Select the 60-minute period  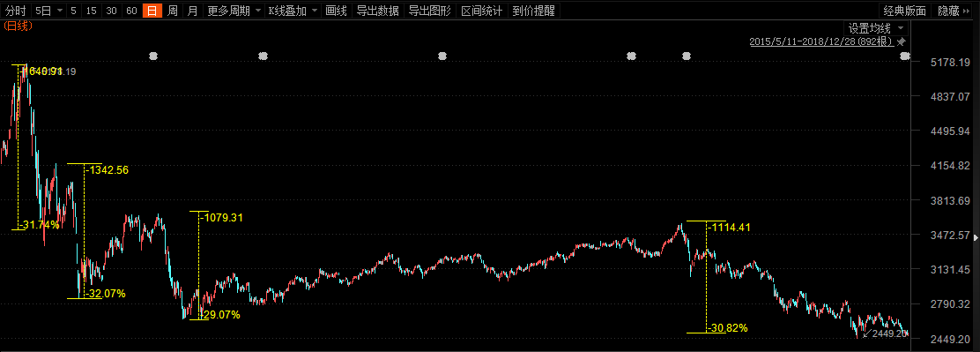(131, 11)
